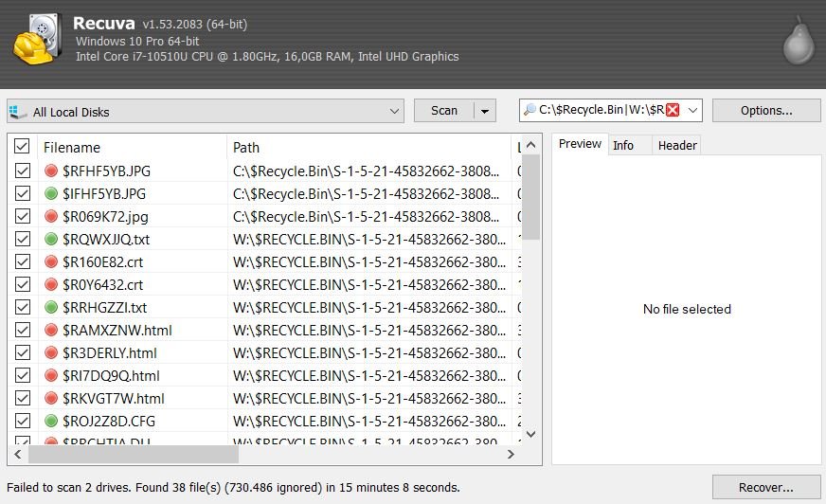Select the $R160E82.crt file name
Image resolution: width=826 pixels, height=504 pixels.
pos(102,261)
